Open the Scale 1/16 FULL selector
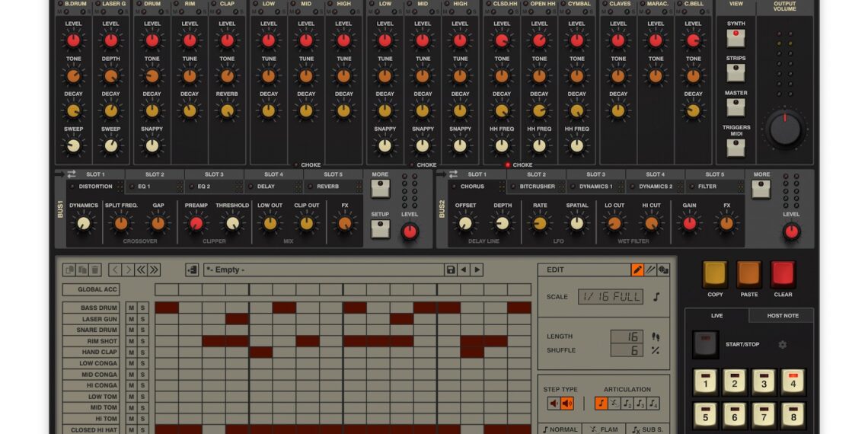Image resolution: width=868 pixels, height=434 pixels. pyautogui.click(x=610, y=297)
